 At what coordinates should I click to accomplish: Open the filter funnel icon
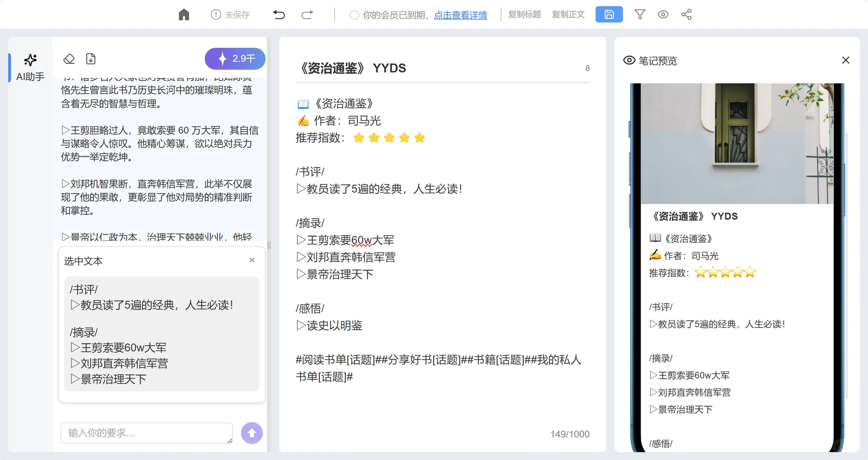point(639,14)
